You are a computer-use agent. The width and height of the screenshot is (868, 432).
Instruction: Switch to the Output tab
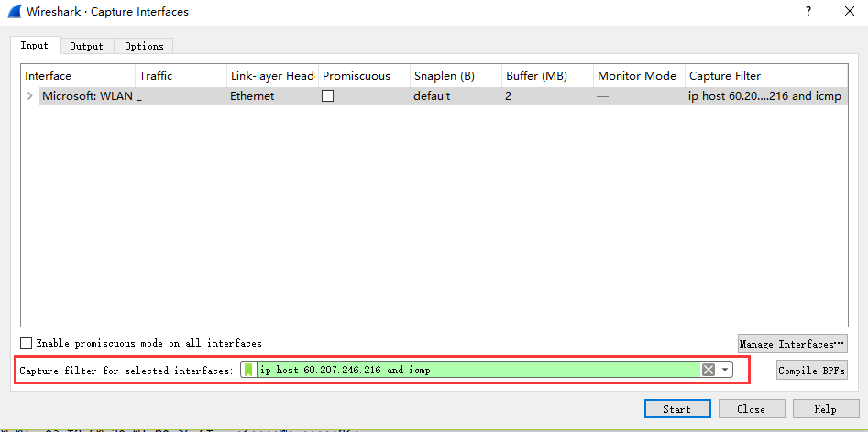(x=87, y=46)
